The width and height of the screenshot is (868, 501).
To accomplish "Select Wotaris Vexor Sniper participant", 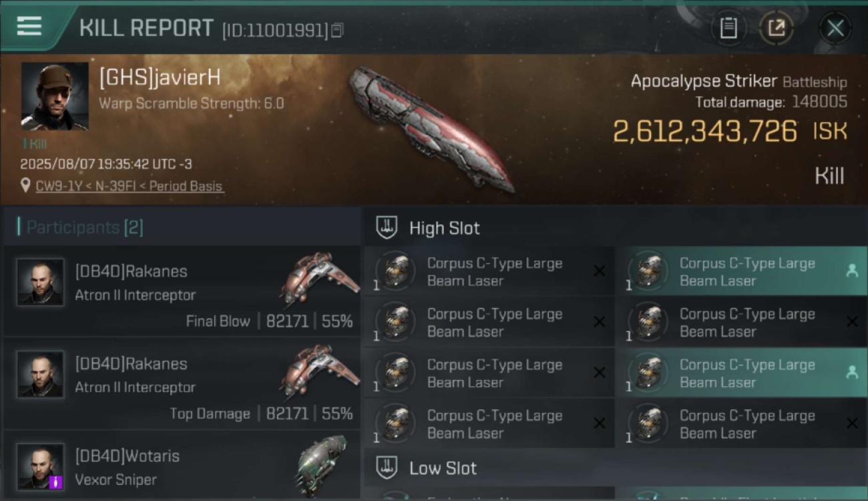I will coord(182,466).
